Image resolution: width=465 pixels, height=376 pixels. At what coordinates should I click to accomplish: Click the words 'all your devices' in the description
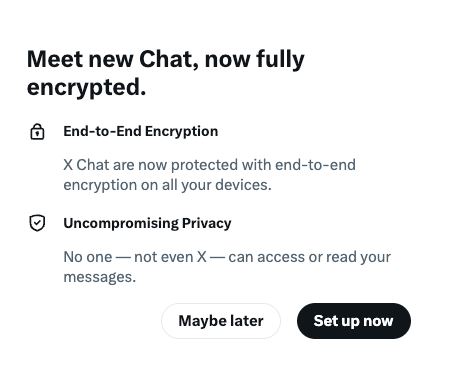(x=215, y=185)
